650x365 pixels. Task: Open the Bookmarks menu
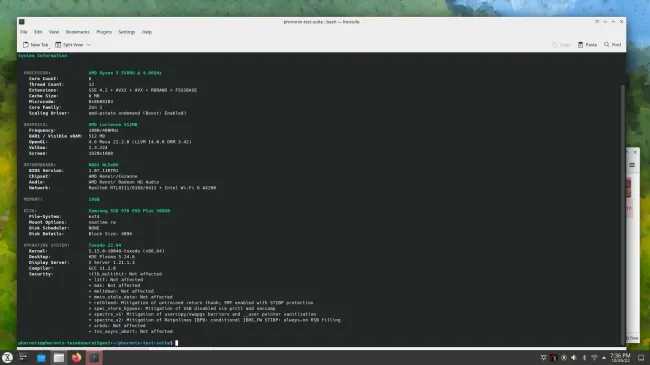[78, 32]
